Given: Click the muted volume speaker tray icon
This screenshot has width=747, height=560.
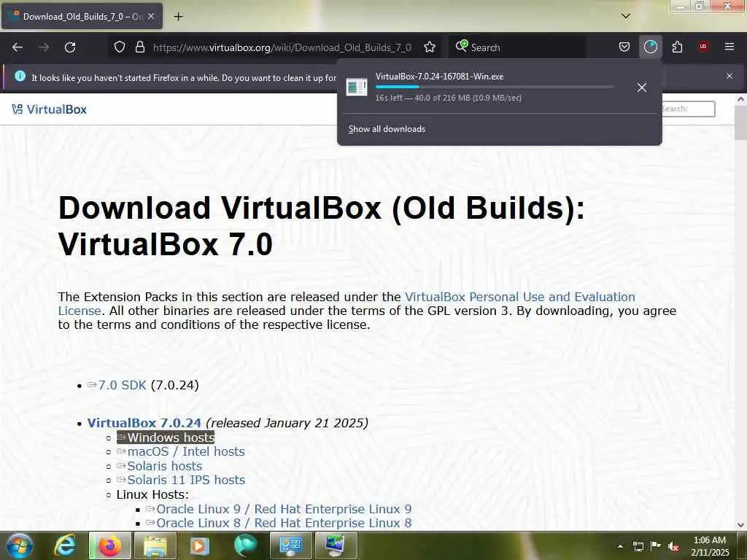Looking at the screenshot, I should coord(673,546).
